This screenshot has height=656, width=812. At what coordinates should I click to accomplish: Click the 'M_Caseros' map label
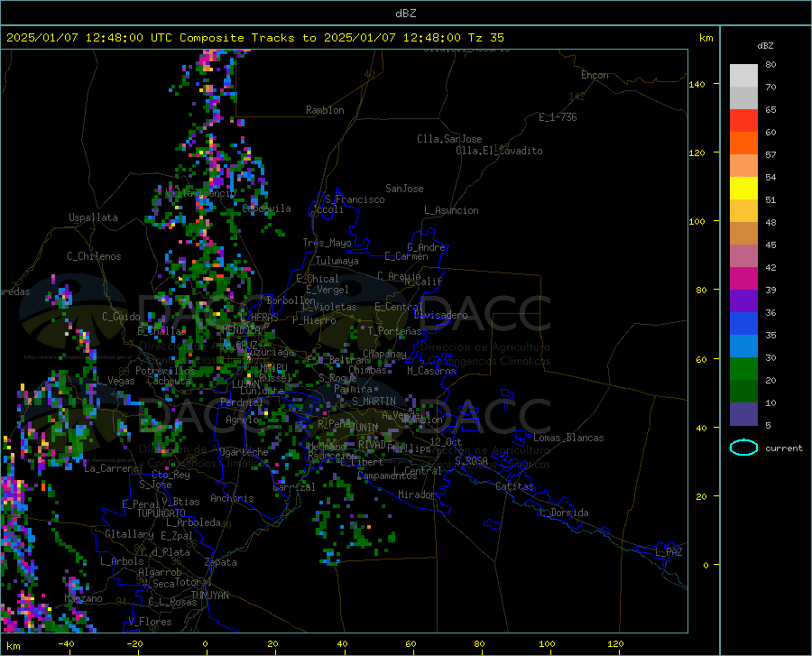point(431,370)
